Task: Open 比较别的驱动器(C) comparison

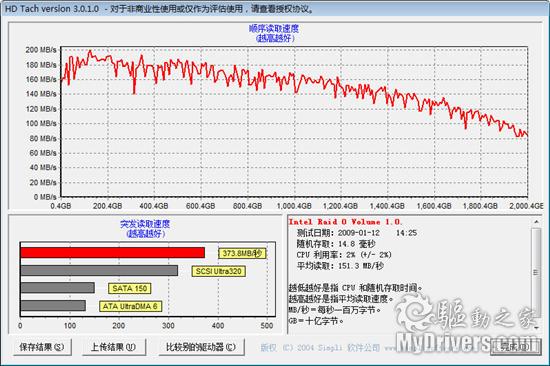Action: [x=201, y=347]
